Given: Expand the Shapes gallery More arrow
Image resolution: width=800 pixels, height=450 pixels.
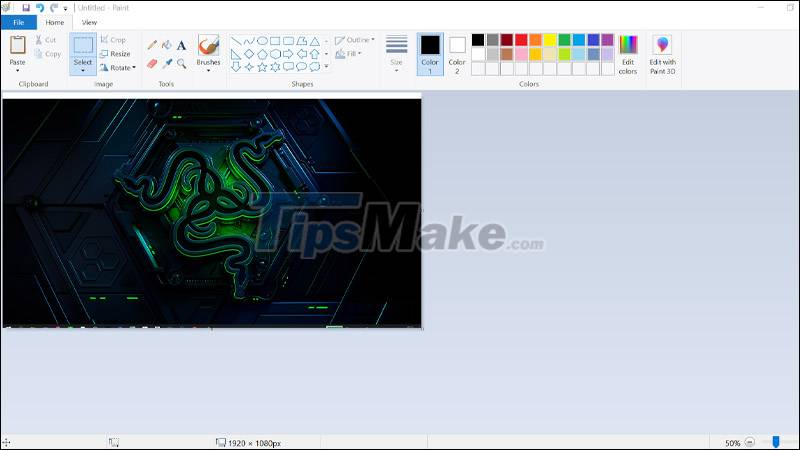Looking at the screenshot, I should tap(327, 67).
